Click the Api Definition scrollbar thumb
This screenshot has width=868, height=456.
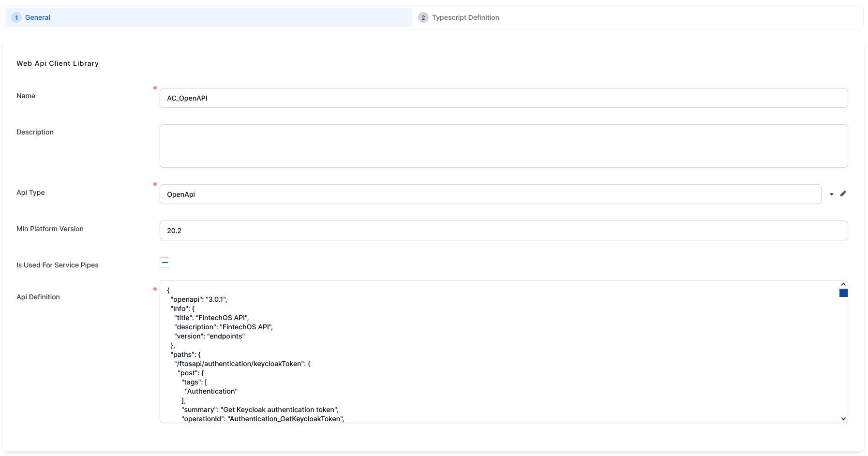pos(843,293)
